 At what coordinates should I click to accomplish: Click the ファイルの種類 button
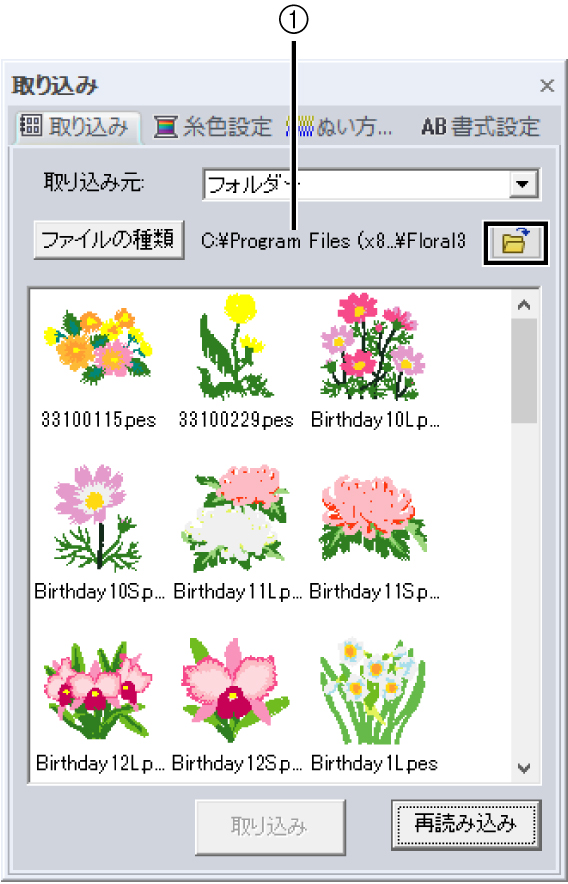point(109,241)
